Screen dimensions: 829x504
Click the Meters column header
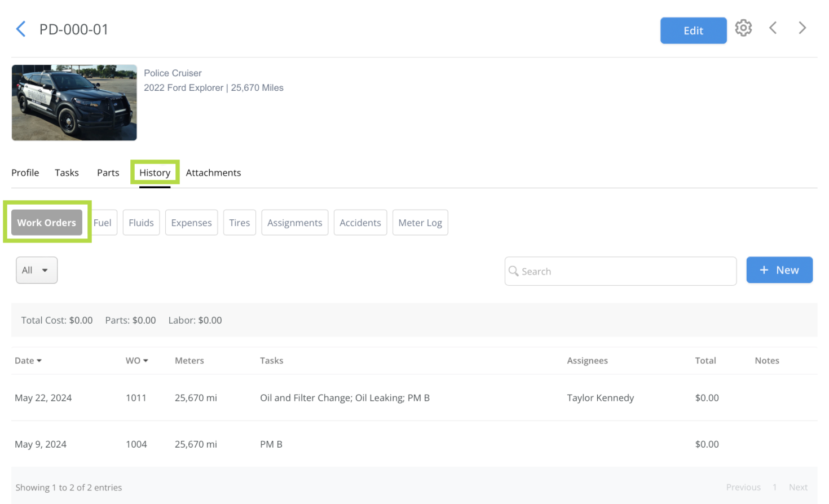189,360
